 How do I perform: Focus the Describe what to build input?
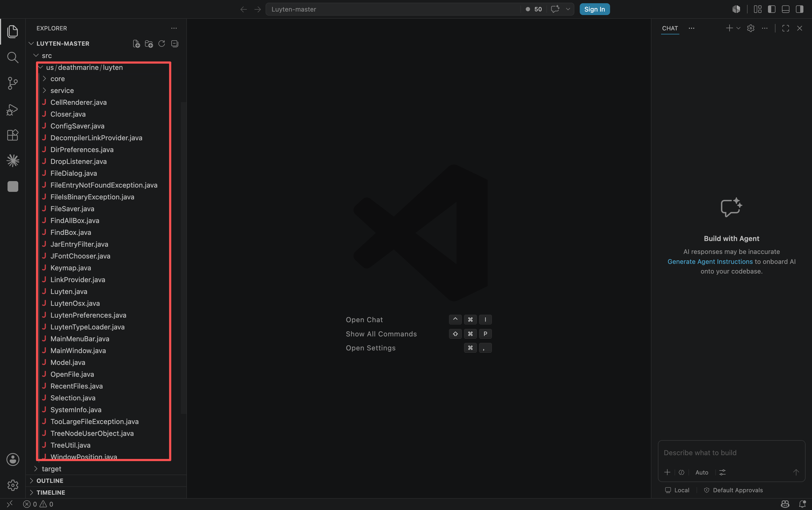[x=731, y=453]
